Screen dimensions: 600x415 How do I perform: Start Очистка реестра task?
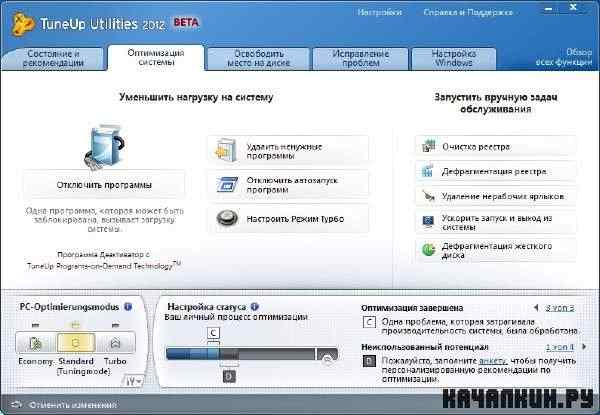coord(496,146)
